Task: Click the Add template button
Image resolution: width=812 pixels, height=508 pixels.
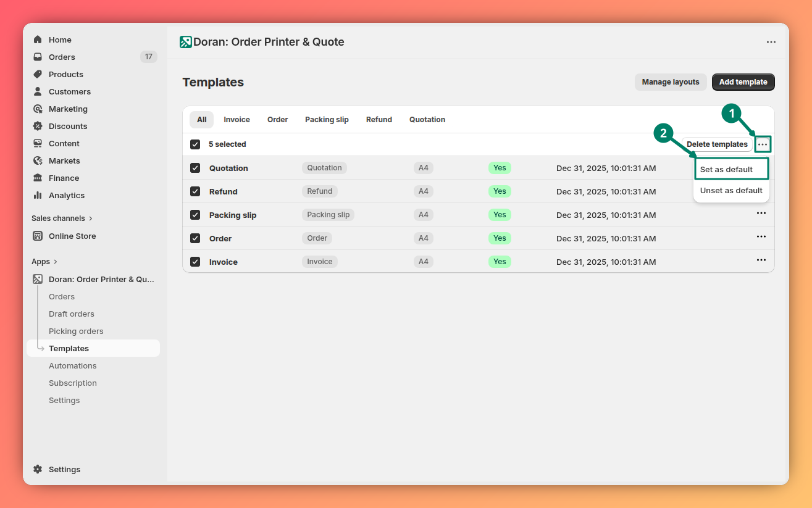Action: 743,82
